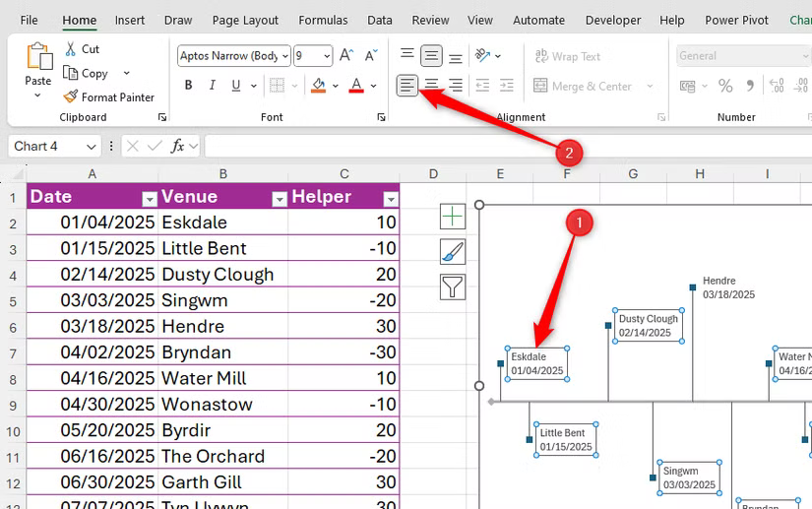
Task: Click the Align Left icon
Action: (x=407, y=85)
